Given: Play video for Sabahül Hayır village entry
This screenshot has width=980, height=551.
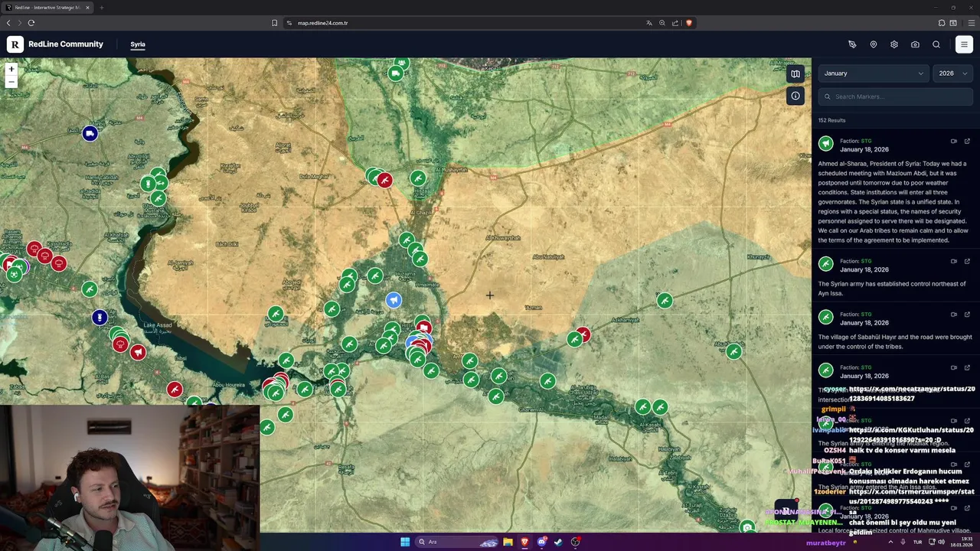Looking at the screenshot, I should [x=954, y=314].
